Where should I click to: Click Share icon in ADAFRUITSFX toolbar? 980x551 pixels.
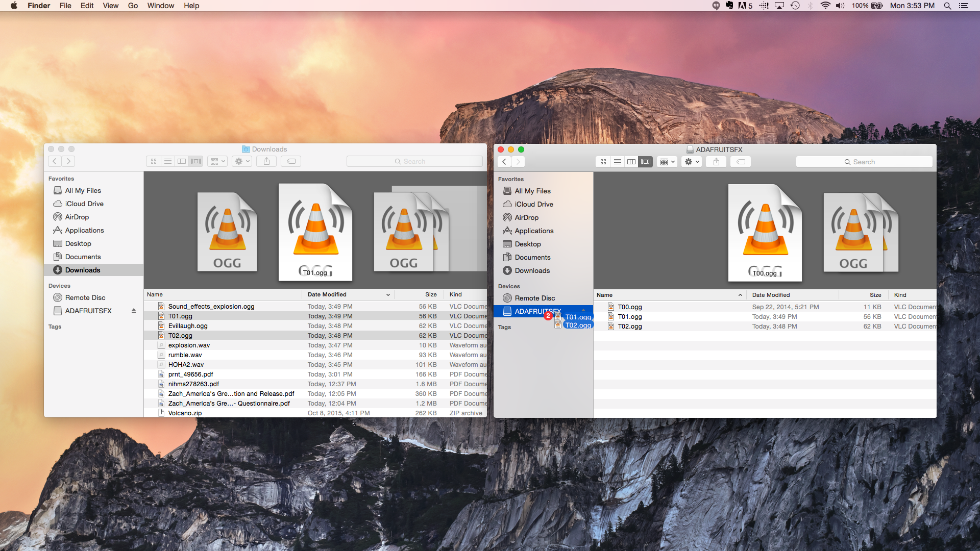[x=716, y=162]
